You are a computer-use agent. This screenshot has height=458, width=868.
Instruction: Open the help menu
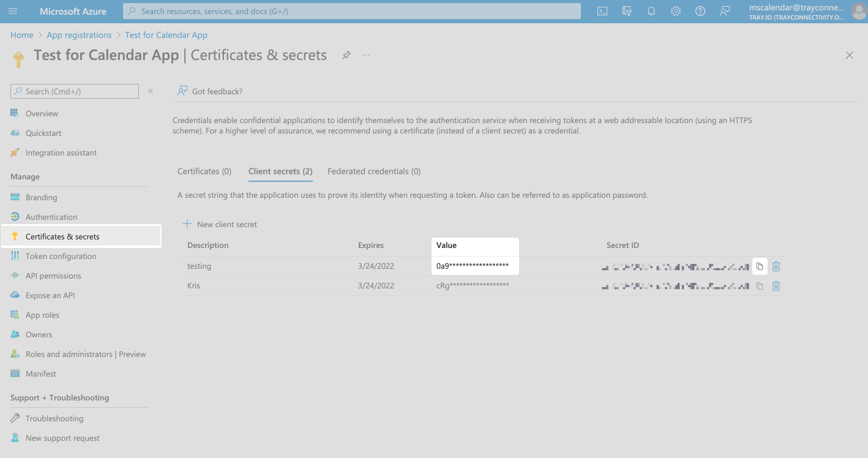click(x=700, y=10)
